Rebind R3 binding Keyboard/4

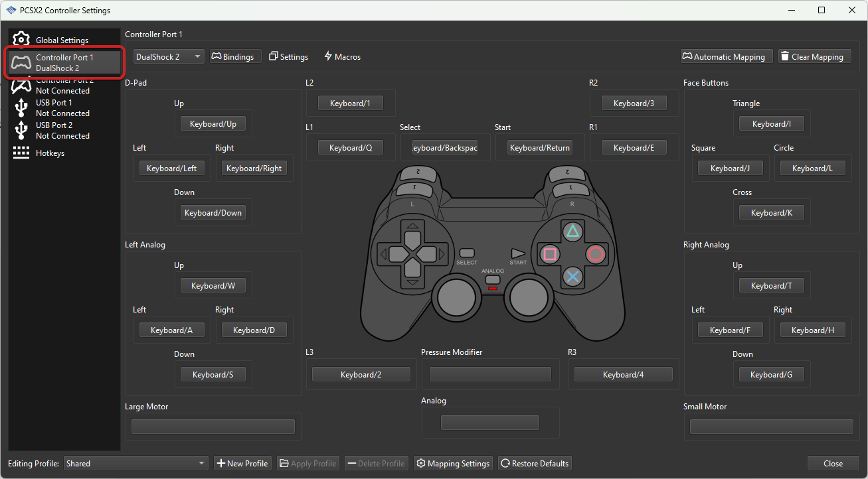pyautogui.click(x=624, y=375)
